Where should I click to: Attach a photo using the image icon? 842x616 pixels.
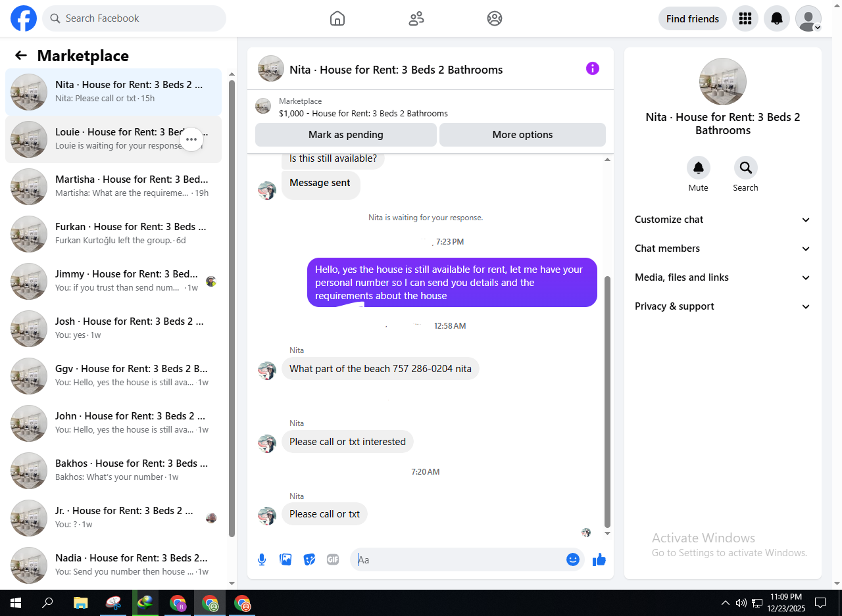click(x=285, y=559)
